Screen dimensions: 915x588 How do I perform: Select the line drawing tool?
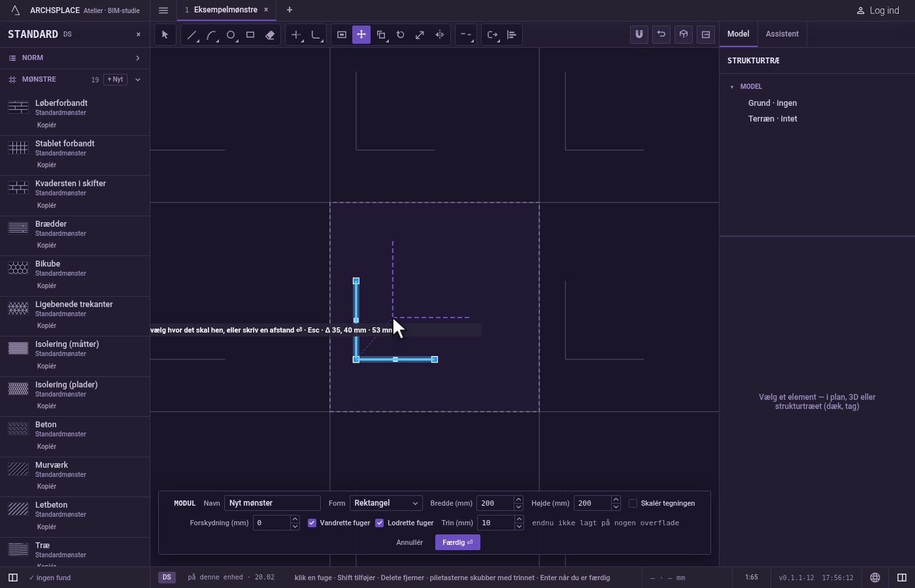(191, 35)
